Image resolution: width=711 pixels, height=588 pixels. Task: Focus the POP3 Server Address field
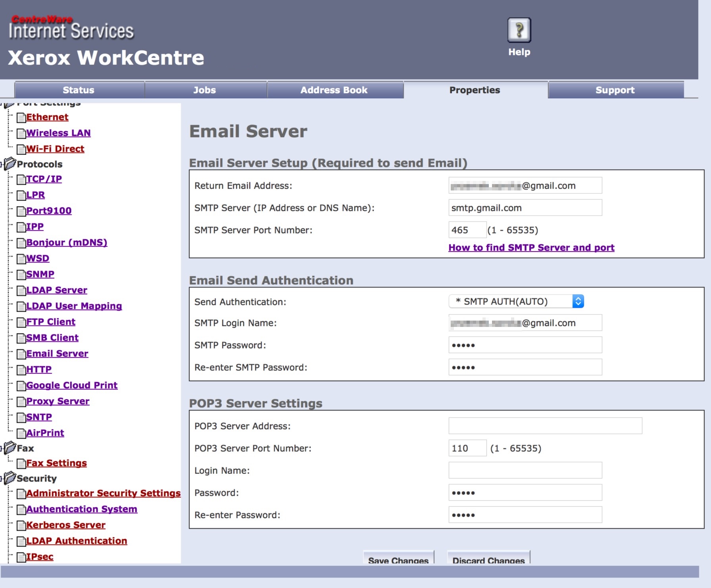545,426
